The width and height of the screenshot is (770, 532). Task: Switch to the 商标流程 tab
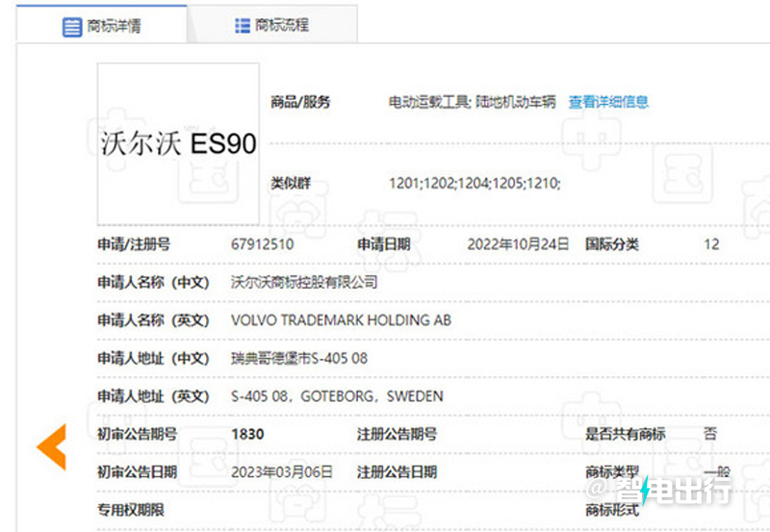(x=272, y=25)
